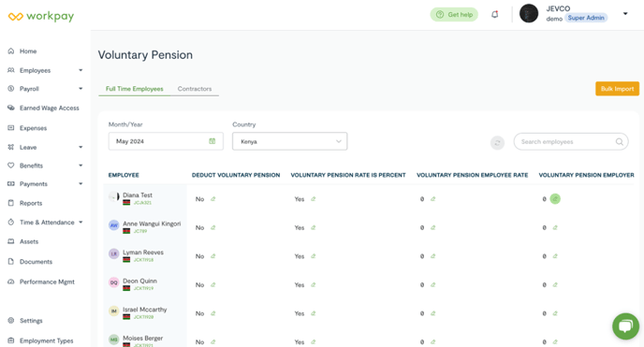Click the Get help button
The height and width of the screenshot is (347, 644).
(x=454, y=14)
